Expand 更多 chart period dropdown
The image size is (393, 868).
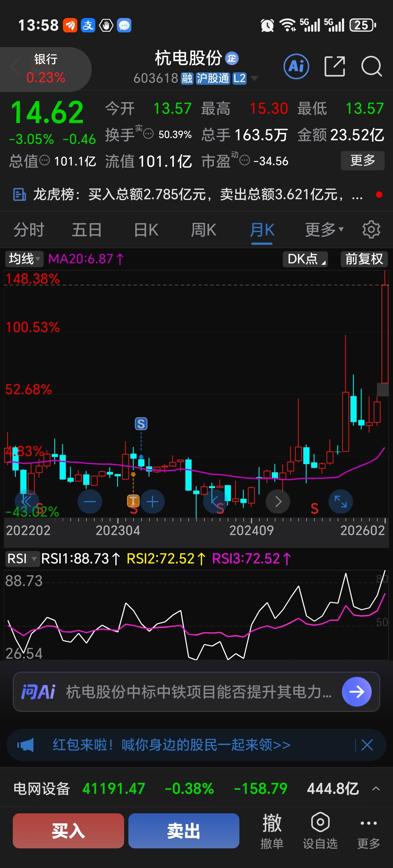(324, 230)
